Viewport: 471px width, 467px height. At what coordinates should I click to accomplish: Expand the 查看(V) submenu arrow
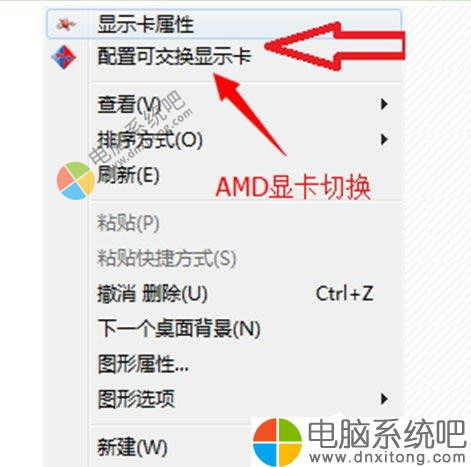click(x=384, y=104)
